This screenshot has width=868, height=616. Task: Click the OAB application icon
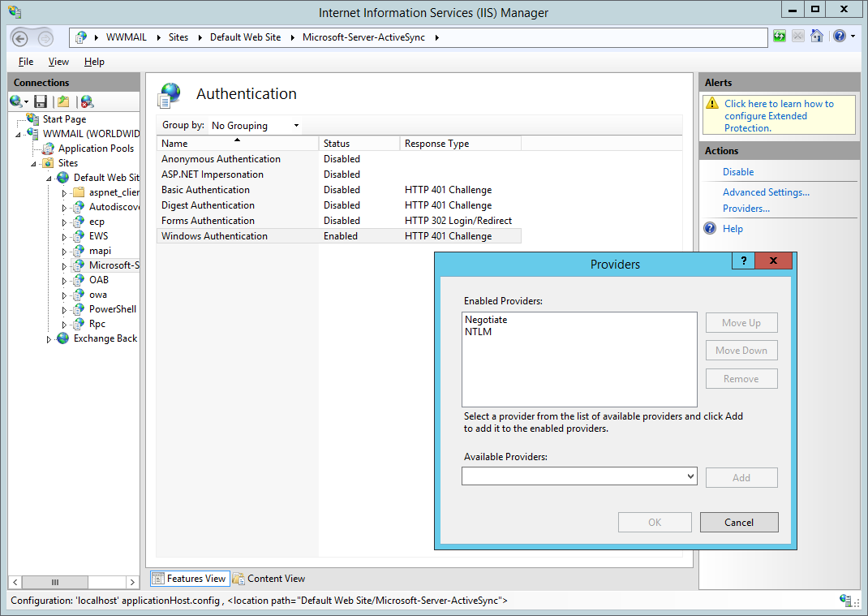coord(79,280)
